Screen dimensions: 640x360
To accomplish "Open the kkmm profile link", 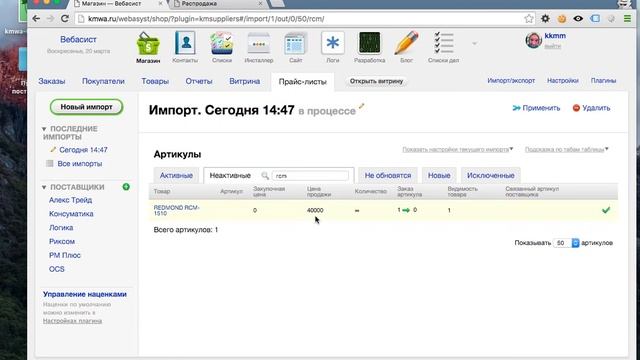I will (x=555, y=36).
